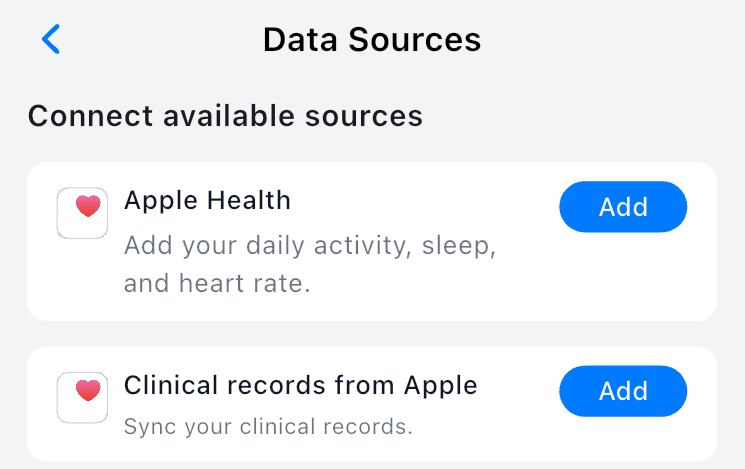Click the Apple Health description text
The width and height of the screenshot is (745, 469).
pos(310,263)
